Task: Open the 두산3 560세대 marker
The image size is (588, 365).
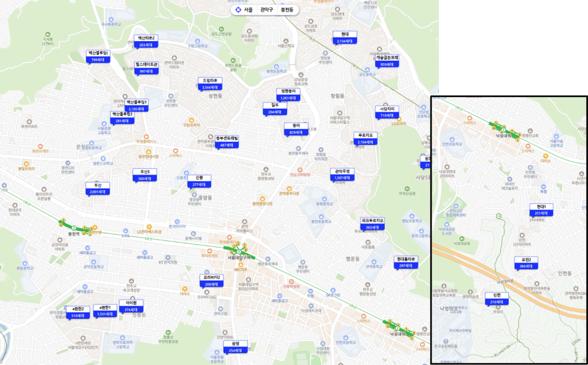Action: coord(144,175)
